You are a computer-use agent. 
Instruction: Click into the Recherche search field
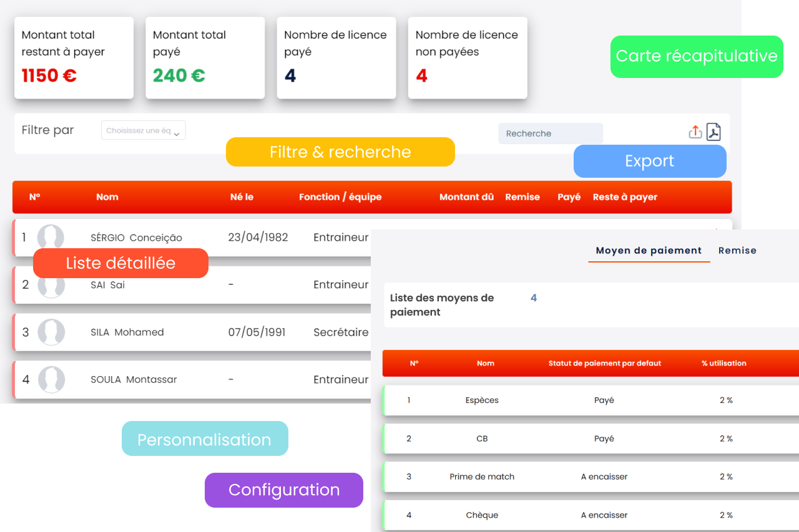pyautogui.click(x=551, y=133)
